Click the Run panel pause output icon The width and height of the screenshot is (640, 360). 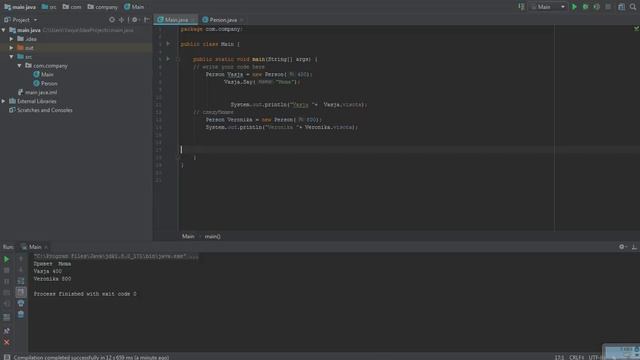(7, 281)
